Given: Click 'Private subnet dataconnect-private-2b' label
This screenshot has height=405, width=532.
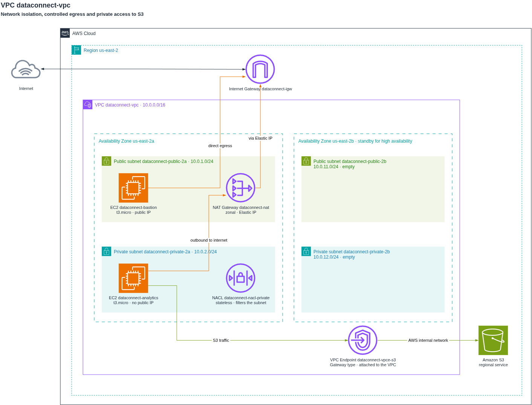Looking at the screenshot, I should tap(352, 254).
